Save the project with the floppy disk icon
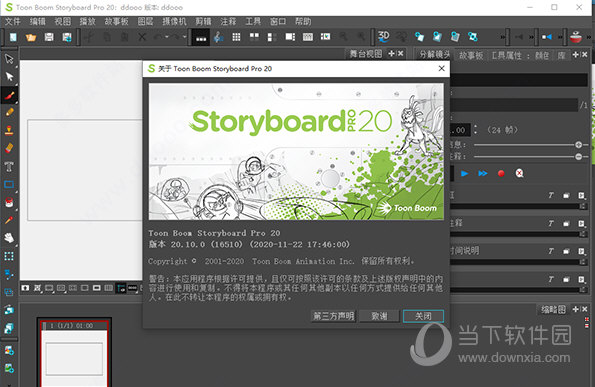The image size is (595, 387). tap(49, 37)
